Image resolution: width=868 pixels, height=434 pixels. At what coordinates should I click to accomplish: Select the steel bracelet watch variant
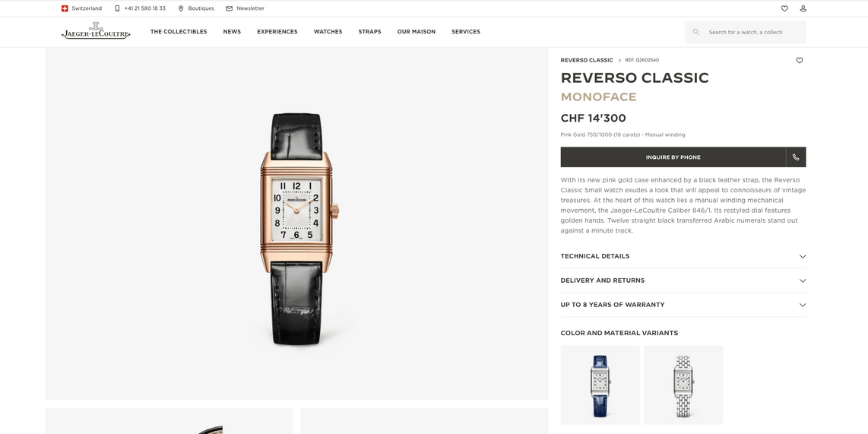[683, 385]
